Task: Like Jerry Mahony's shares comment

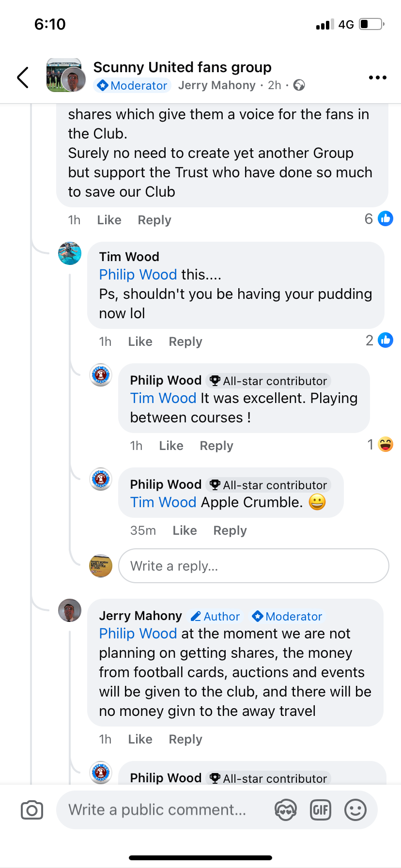Action: (x=140, y=740)
